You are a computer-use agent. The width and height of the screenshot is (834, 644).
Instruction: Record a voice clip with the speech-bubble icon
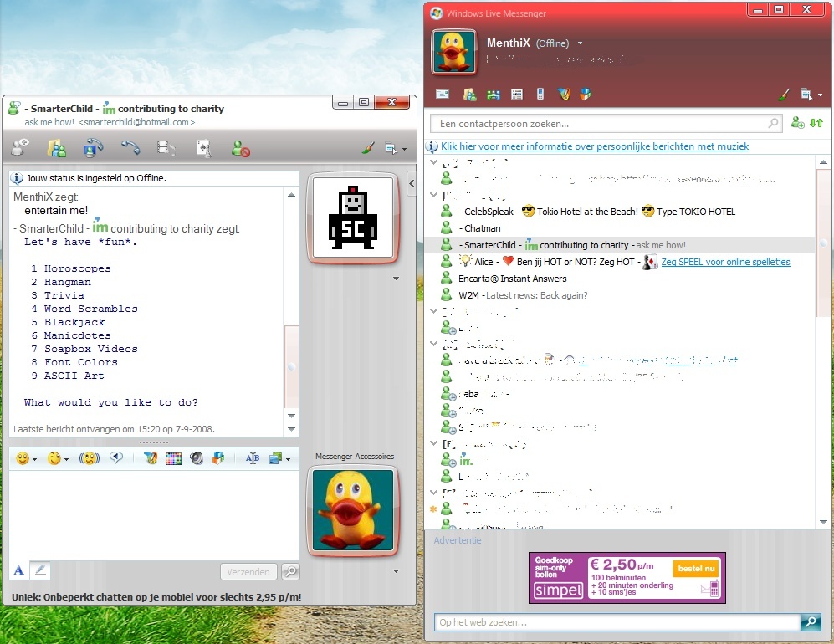116,457
